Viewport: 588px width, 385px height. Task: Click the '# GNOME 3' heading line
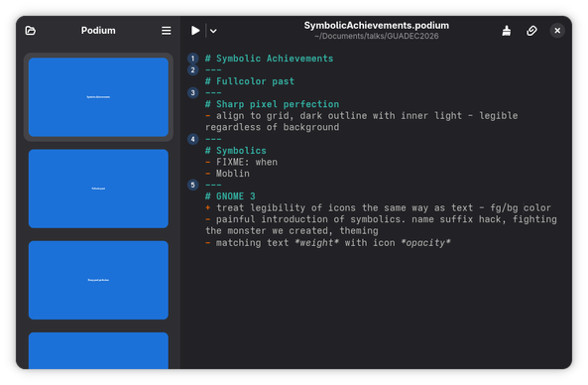230,196
